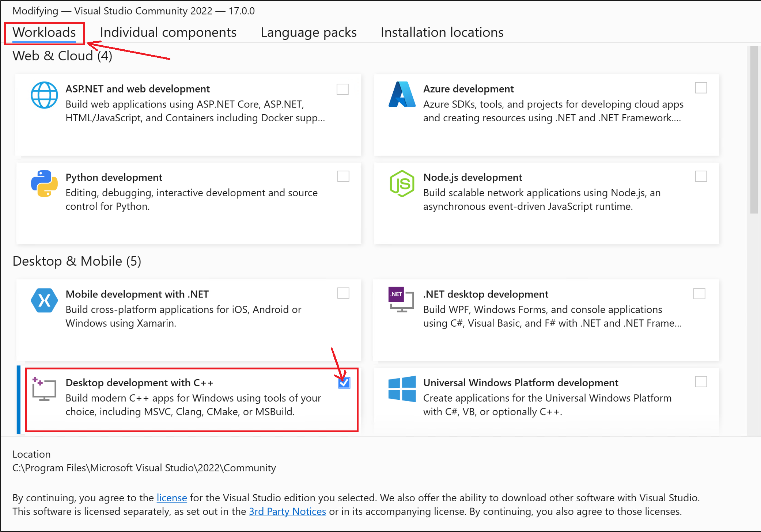Click the Node.js hexagon JS icon
The width and height of the screenshot is (761, 532).
402,184
